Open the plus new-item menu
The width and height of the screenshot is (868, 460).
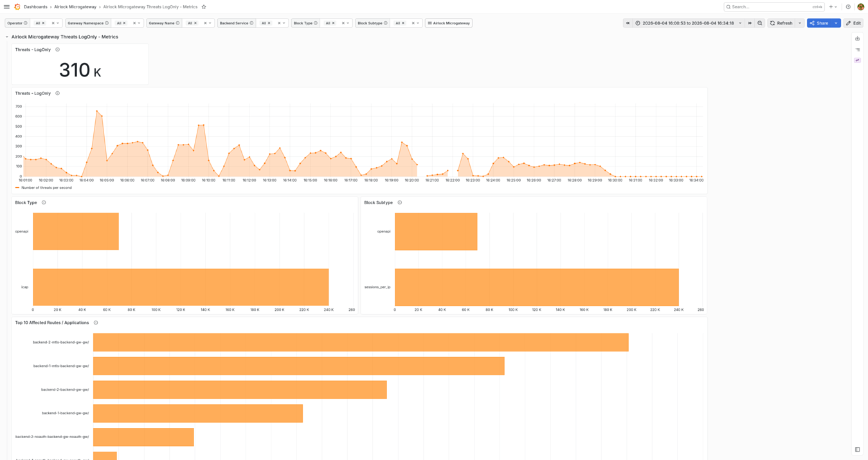click(x=833, y=7)
